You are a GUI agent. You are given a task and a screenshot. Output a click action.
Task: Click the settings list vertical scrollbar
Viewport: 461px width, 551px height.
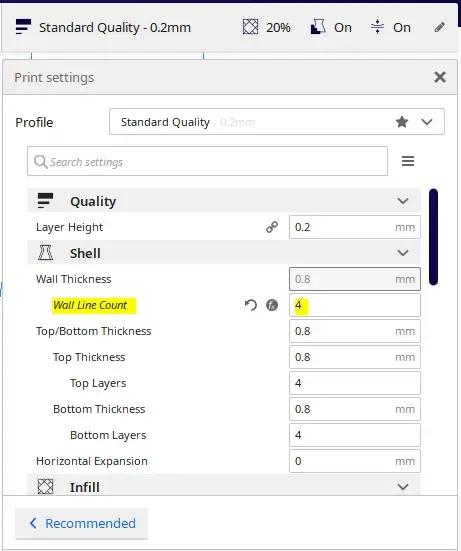pyautogui.click(x=433, y=237)
